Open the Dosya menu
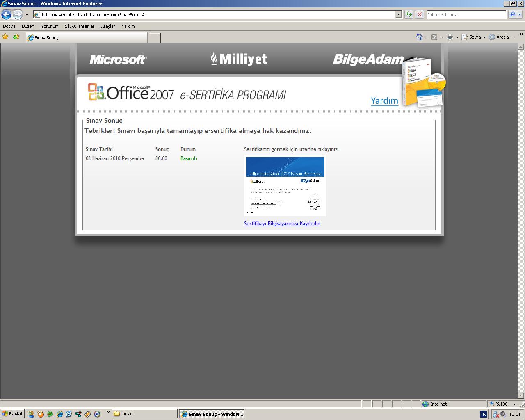 tap(9, 26)
